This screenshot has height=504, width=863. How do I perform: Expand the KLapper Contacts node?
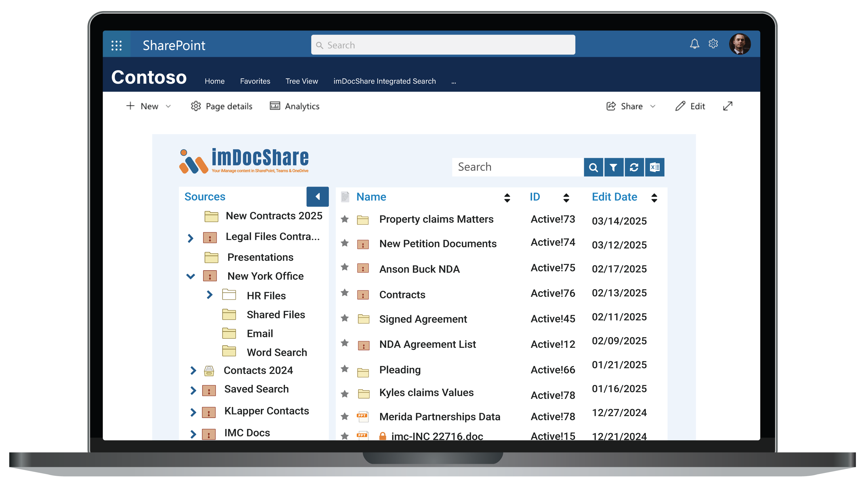coord(193,412)
